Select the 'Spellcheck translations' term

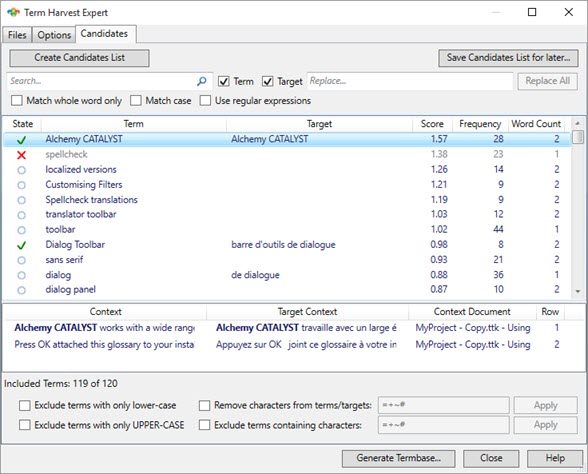click(91, 200)
